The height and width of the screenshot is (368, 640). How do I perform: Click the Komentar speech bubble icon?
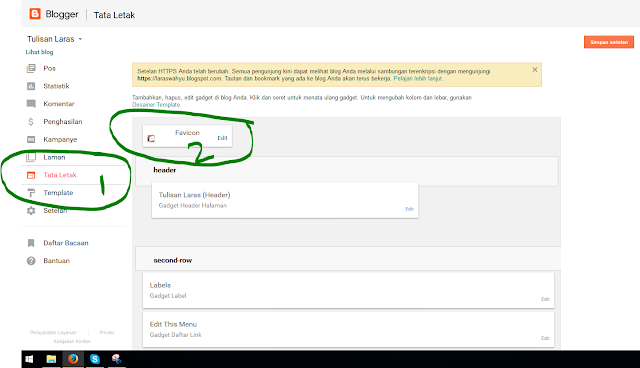[x=31, y=104]
